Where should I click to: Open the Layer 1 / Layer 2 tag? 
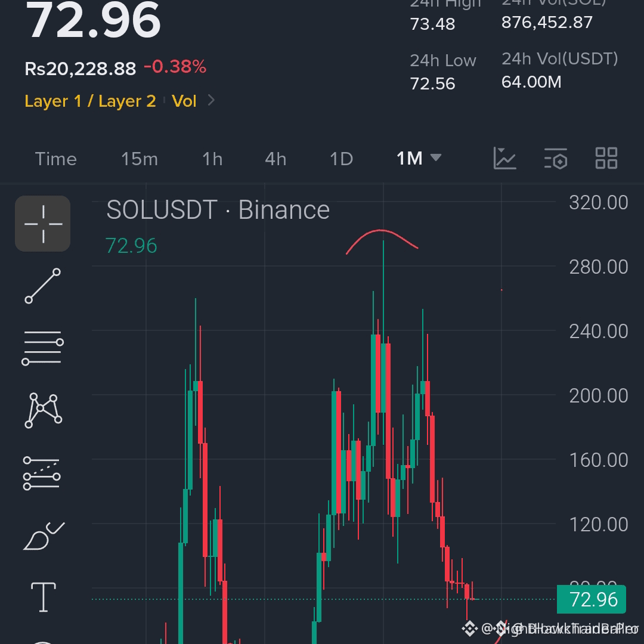click(x=91, y=101)
